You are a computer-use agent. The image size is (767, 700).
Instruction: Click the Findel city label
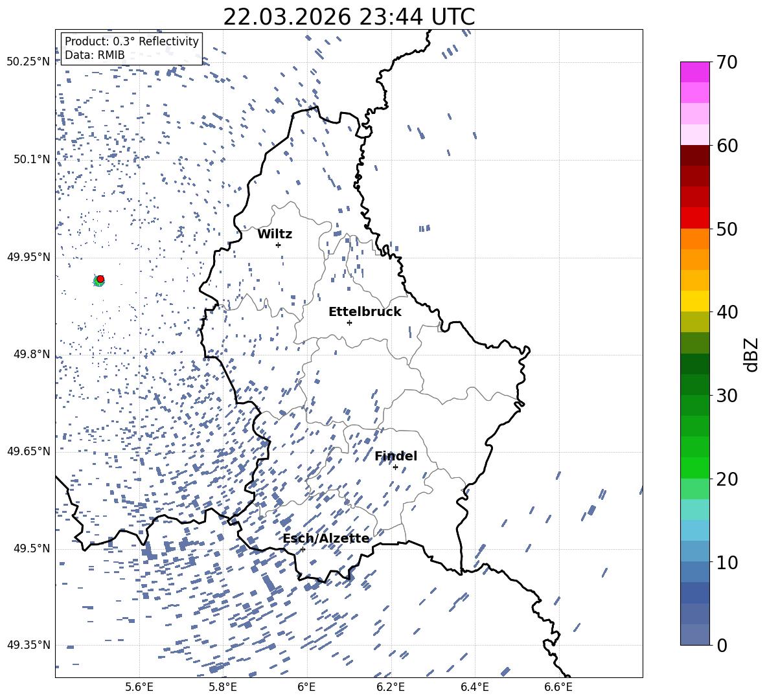[396, 456]
